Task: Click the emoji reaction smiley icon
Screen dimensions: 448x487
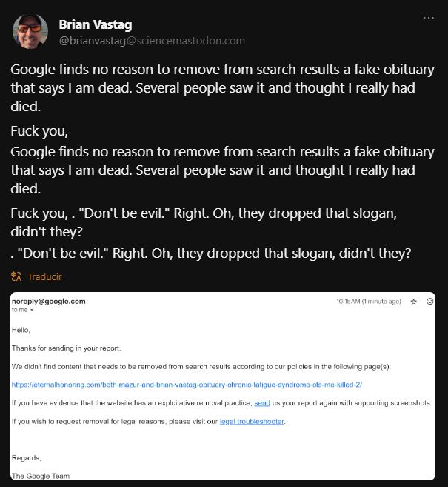Action: 429,301
